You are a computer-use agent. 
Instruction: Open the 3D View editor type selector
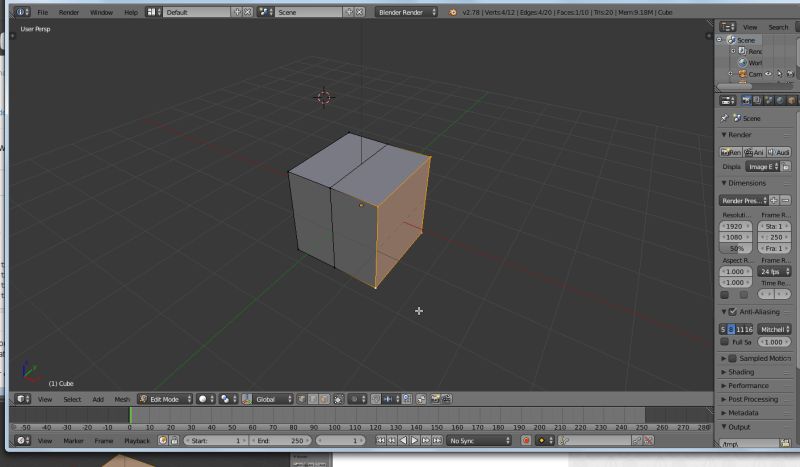[x=22, y=399]
